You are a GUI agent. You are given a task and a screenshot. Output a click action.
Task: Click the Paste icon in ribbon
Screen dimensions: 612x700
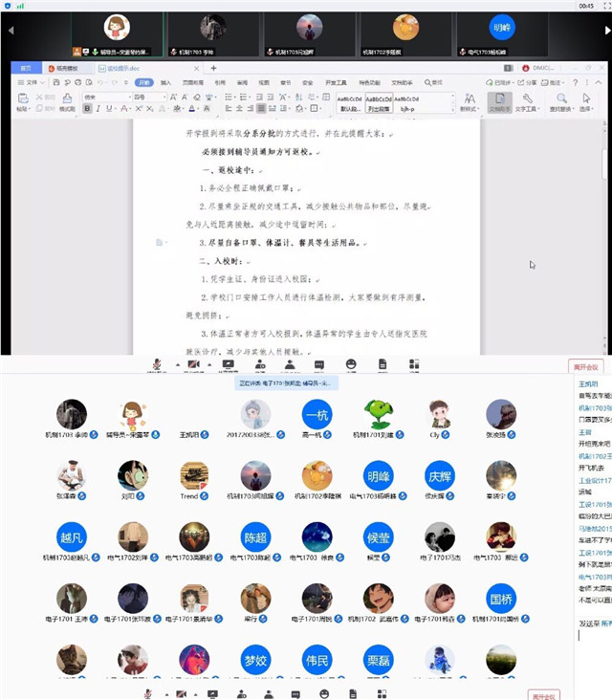point(23,98)
